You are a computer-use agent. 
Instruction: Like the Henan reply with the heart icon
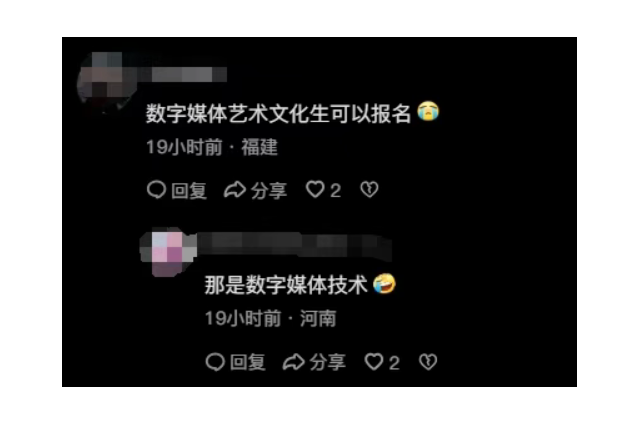(x=374, y=362)
